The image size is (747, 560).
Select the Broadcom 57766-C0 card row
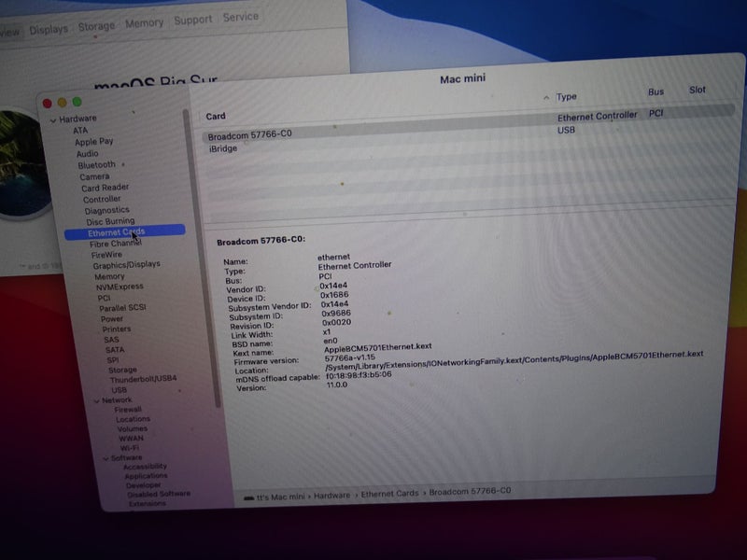[x=467, y=125]
